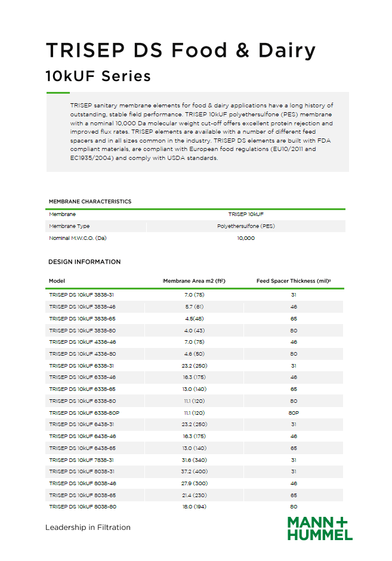Select row TRISEP DS 10kUF 7838-31
Image resolution: width=392 pixels, height=561 pixels.
click(x=195, y=460)
